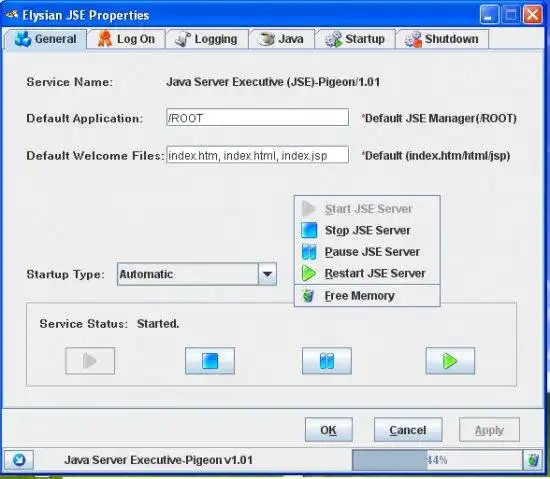
Task: Click the Apply button
Action: (489, 430)
